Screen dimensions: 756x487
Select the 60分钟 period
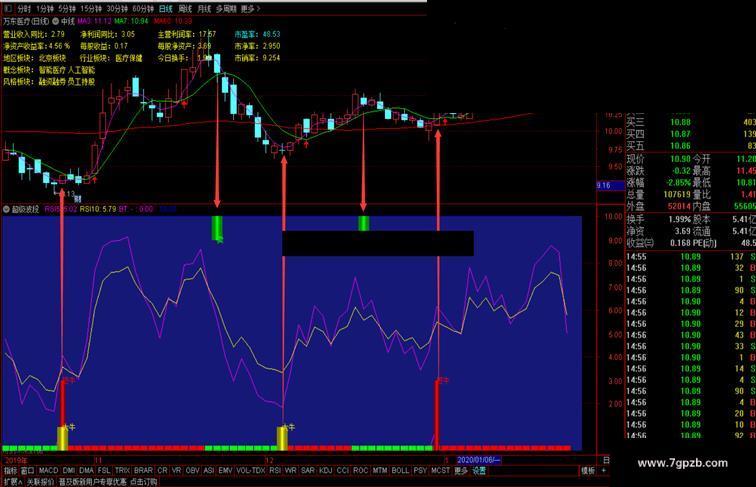point(143,9)
